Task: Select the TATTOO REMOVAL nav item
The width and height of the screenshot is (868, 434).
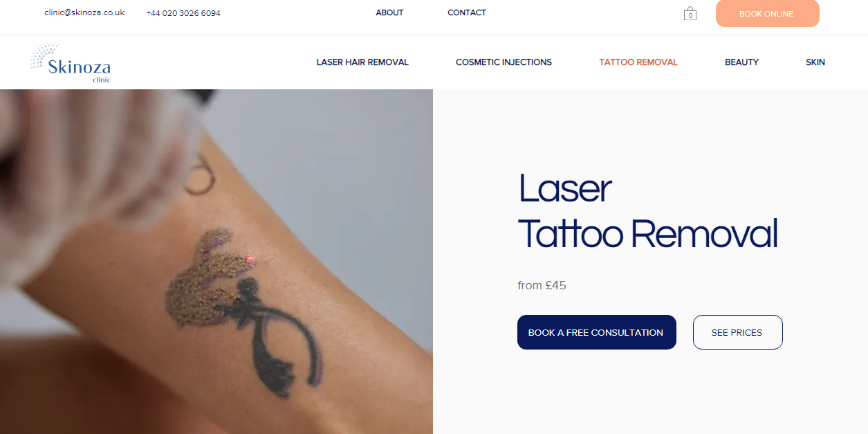Action: coord(638,62)
